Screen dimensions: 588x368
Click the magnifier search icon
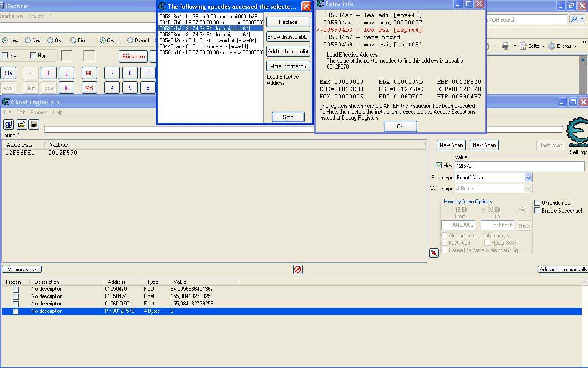point(574,20)
